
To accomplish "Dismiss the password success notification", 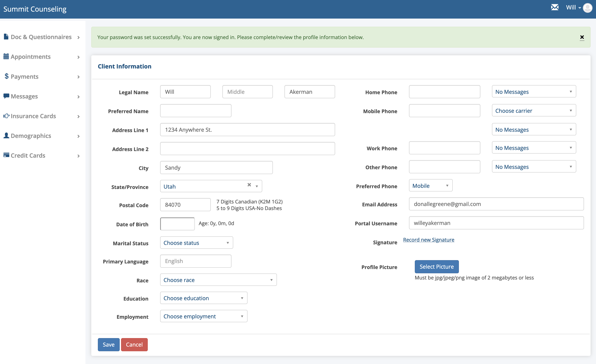I will click(582, 37).
